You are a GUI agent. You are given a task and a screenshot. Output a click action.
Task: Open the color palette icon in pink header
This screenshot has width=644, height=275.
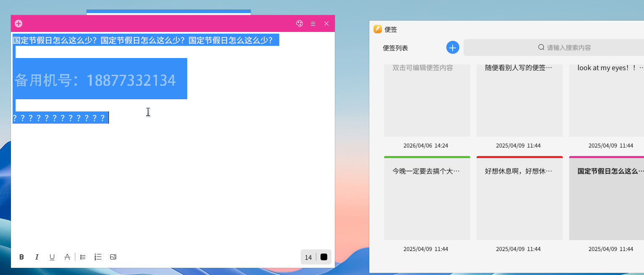click(x=299, y=24)
